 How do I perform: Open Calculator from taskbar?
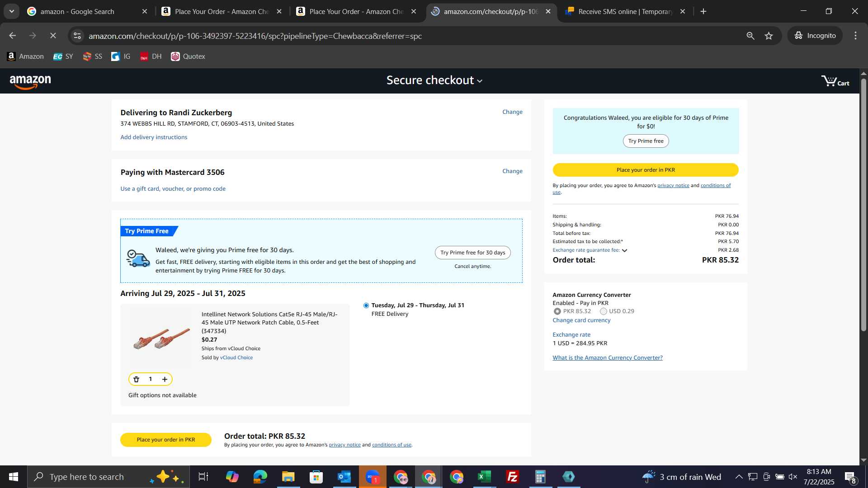point(540,477)
